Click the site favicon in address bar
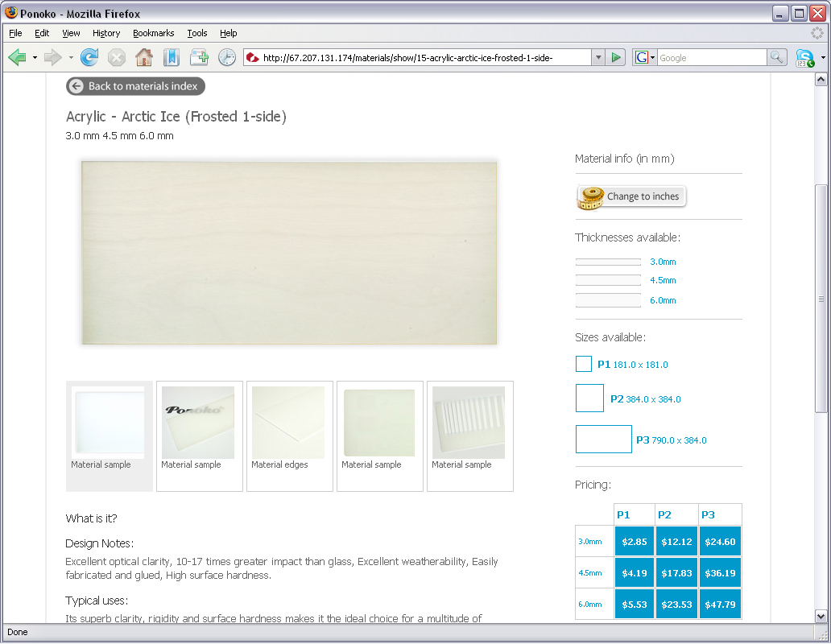 point(253,58)
